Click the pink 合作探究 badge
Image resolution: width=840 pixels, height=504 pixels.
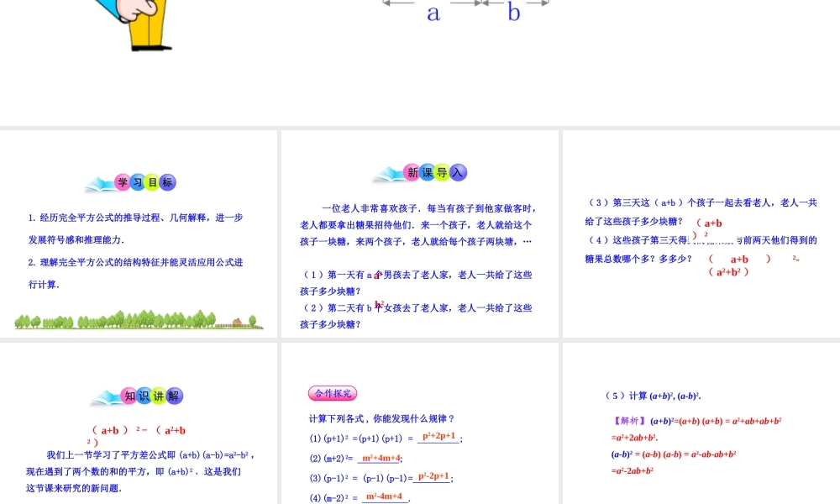pos(332,393)
